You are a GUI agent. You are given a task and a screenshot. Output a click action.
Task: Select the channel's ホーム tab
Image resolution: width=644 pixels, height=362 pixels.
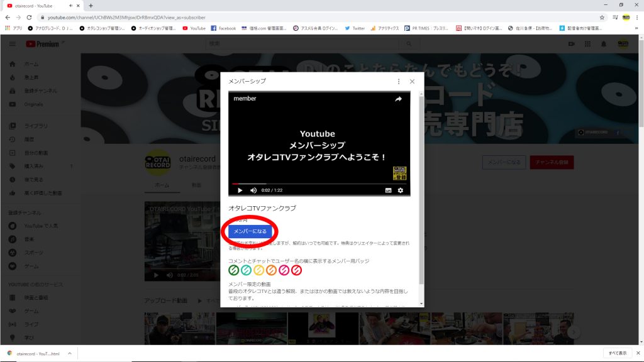[162, 185]
